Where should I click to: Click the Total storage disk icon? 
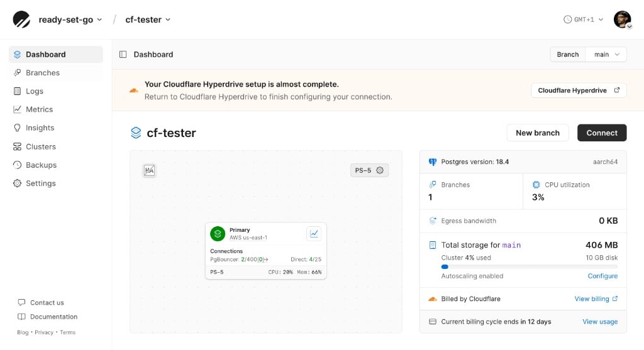point(433,245)
